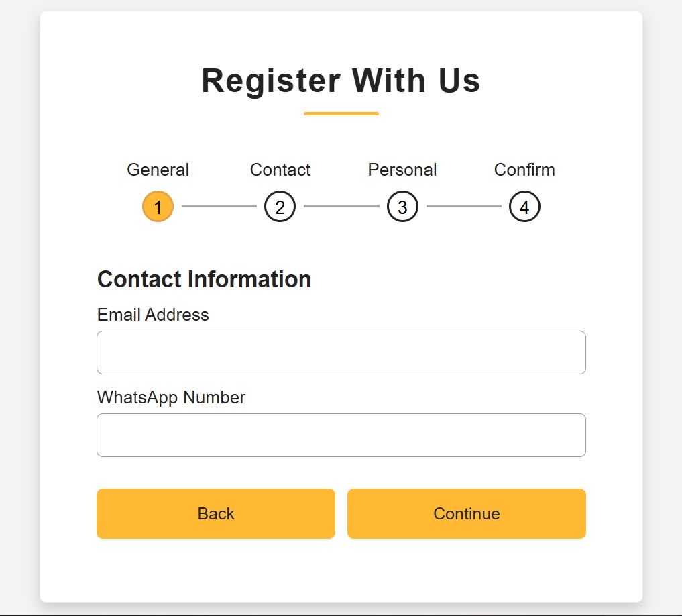The height and width of the screenshot is (616, 682).
Task: Choose the Confirm step label
Action: click(x=524, y=170)
